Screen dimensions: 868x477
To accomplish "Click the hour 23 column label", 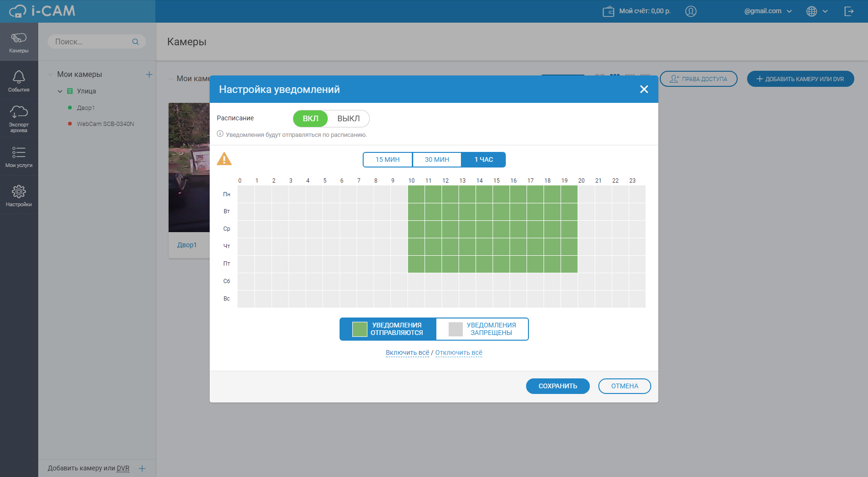I will click(632, 181).
